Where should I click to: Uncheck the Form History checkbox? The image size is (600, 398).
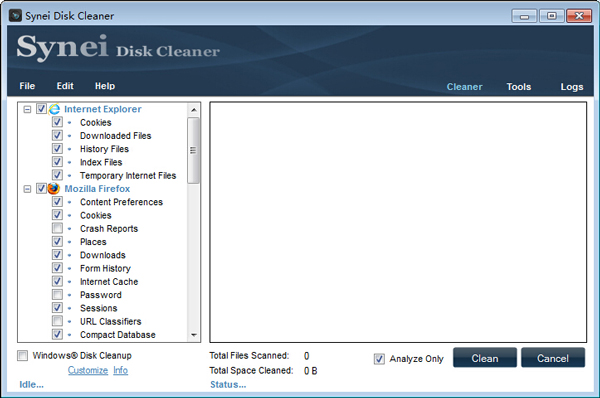point(57,268)
